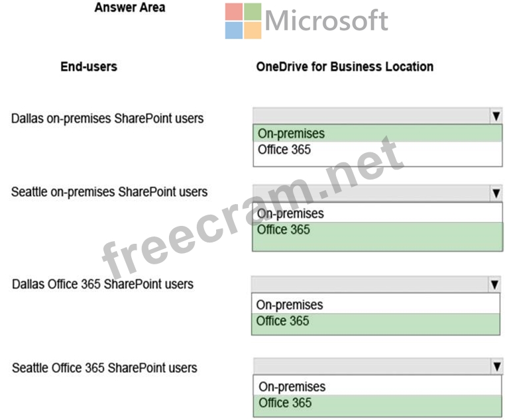Click the Seattle on-premises SharePoint users combo box field

click(x=378, y=193)
